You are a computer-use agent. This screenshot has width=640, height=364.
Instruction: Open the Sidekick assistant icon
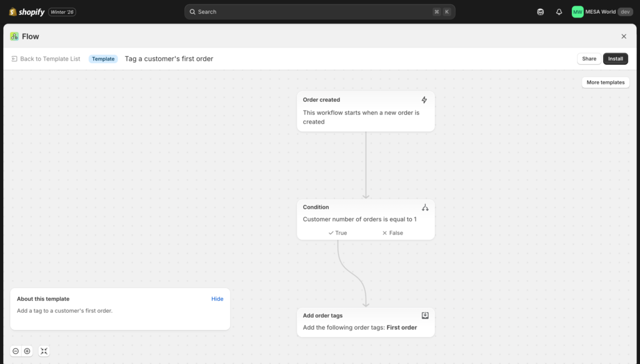pyautogui.click(x=541, y=12)
